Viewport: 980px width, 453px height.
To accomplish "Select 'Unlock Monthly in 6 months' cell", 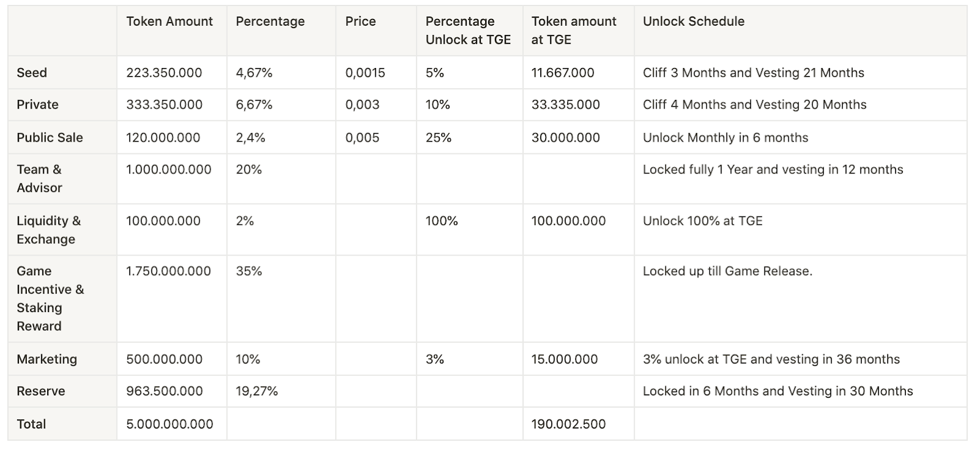I will coord(725,138).
